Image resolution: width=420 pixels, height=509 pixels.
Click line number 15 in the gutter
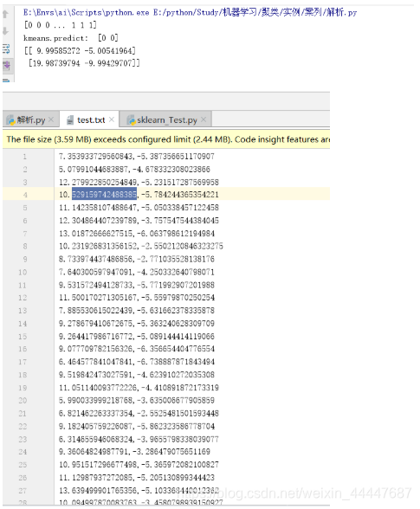(x=23, y=336)
